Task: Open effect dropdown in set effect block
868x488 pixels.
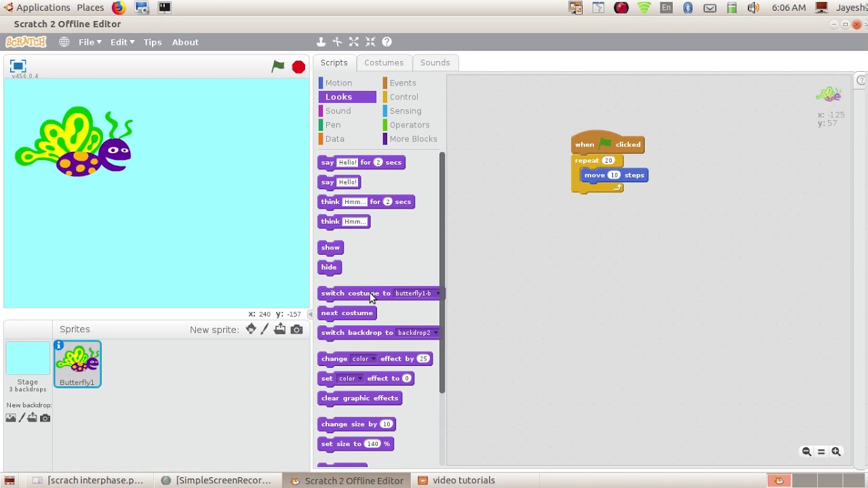Action: tap(350, 378)
